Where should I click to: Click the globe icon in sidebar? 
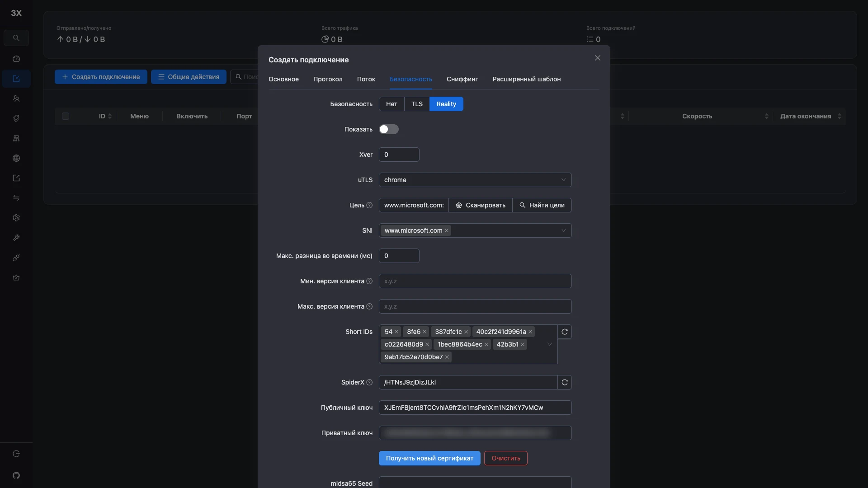16,158
